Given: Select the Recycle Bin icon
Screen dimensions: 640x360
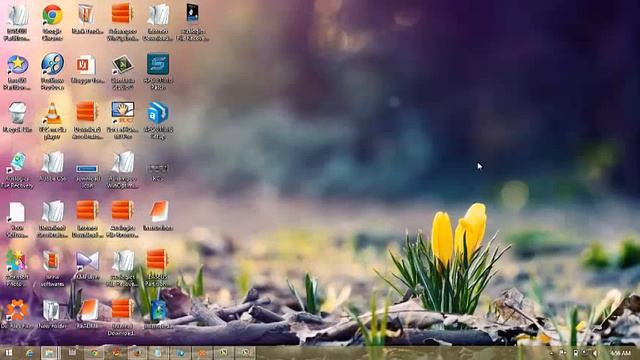Looking at the screenshot, I should [x=17, y=117].
